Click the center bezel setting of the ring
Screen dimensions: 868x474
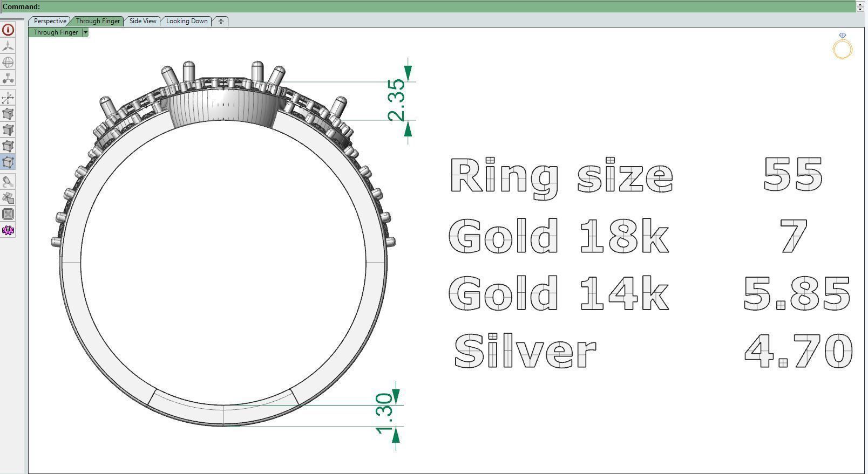click(224, 108)
